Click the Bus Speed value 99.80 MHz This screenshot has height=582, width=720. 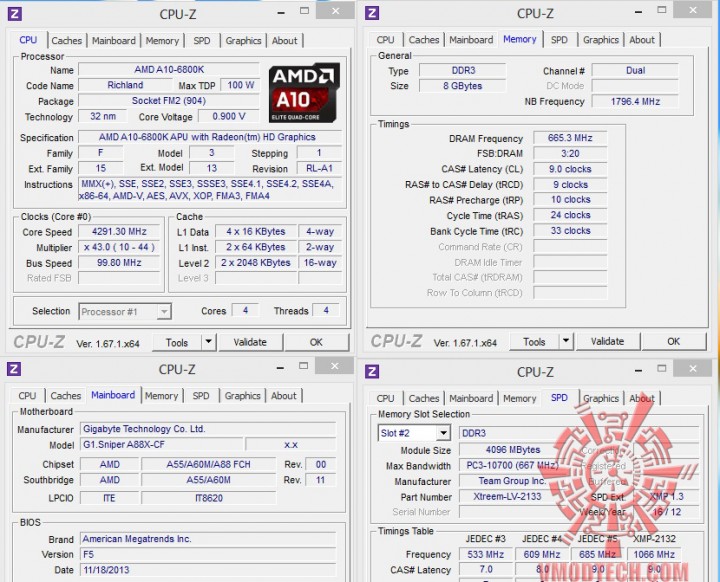coord(119,263)
